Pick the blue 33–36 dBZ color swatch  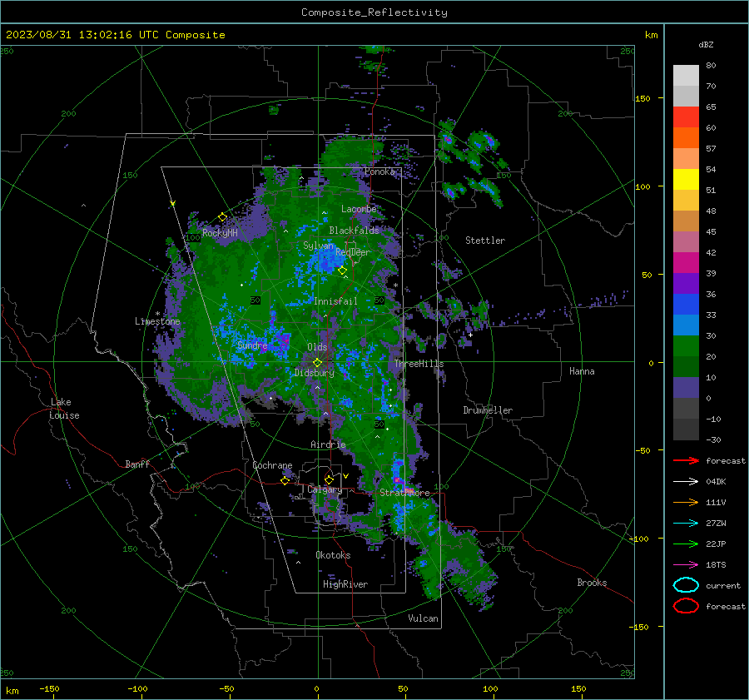coord(686,305)
